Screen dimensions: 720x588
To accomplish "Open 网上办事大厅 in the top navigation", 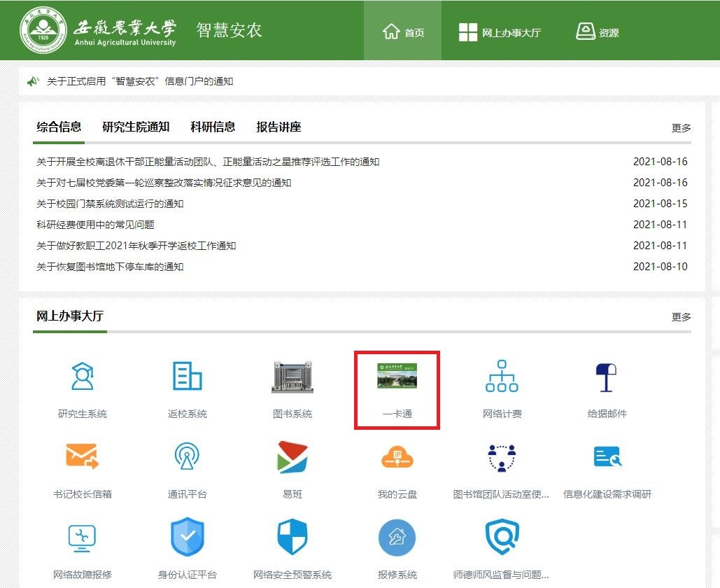I will (500, 32).
